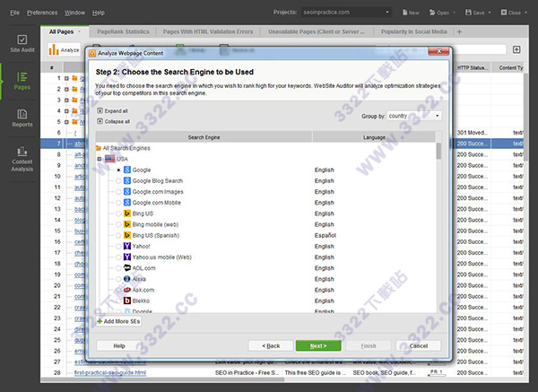The width and height of the screenshot is (538, 392).
Task: Click the Open project icon
Action: pos(432,13)
